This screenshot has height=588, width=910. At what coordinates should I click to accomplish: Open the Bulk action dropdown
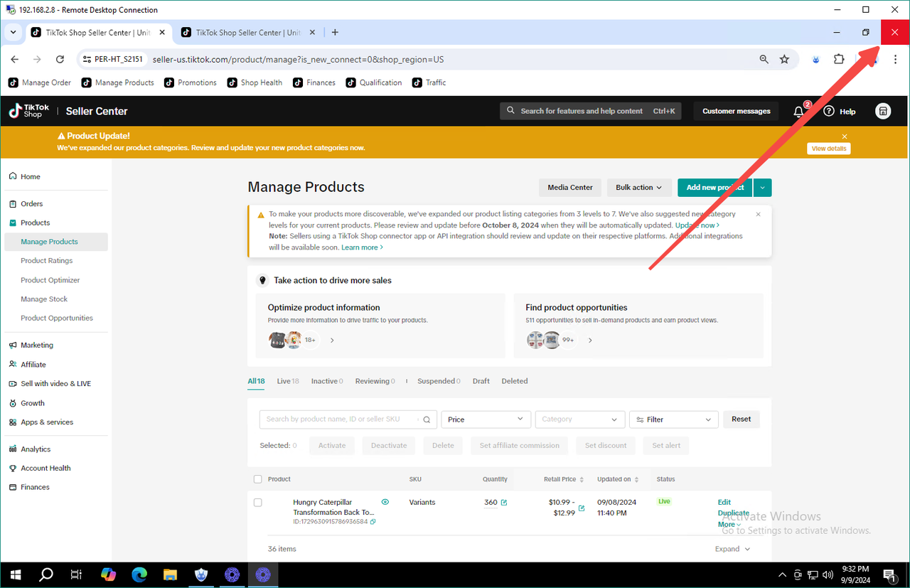coord(638,188)
